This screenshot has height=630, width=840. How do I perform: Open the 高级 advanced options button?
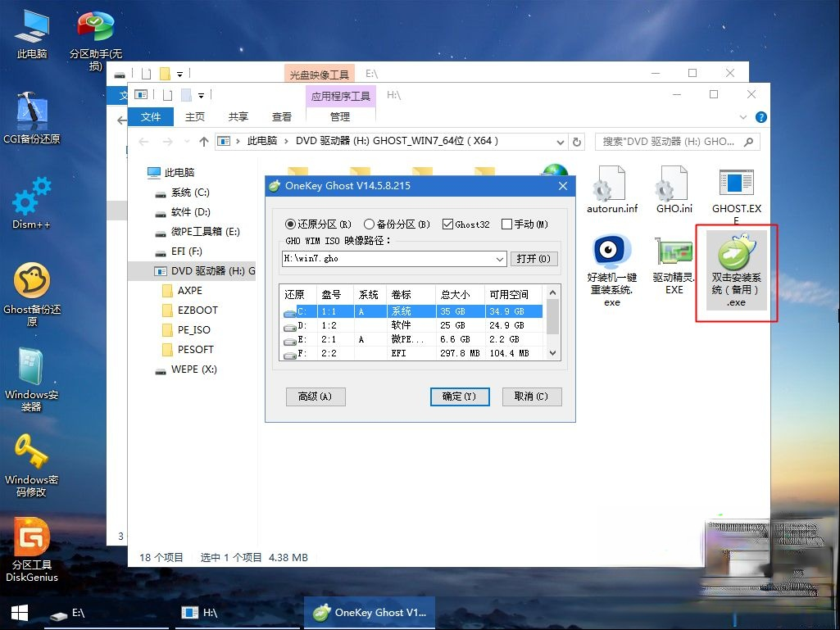click(x=316, y=397)
